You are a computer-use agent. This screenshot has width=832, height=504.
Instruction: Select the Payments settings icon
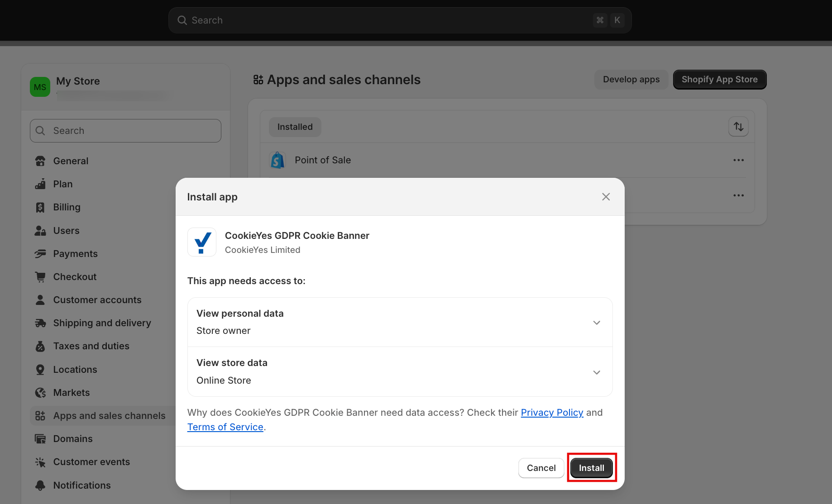pos(40,253)
